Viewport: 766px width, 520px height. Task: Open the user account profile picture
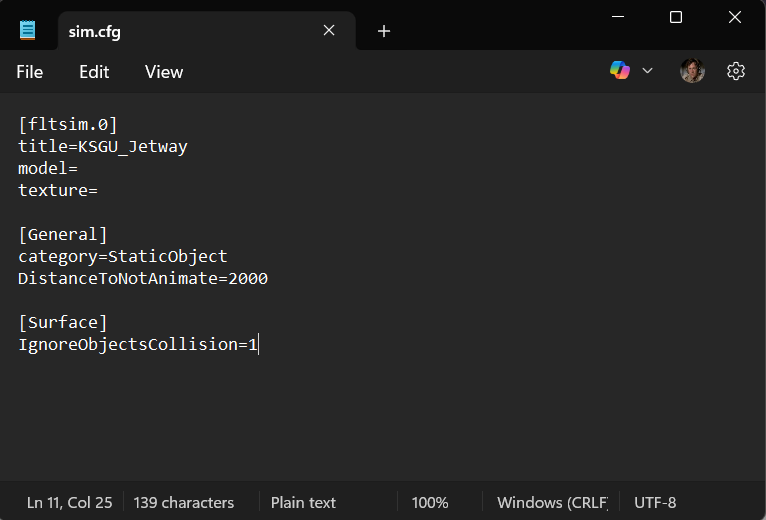pyautogui.click(x=692, y=71)
